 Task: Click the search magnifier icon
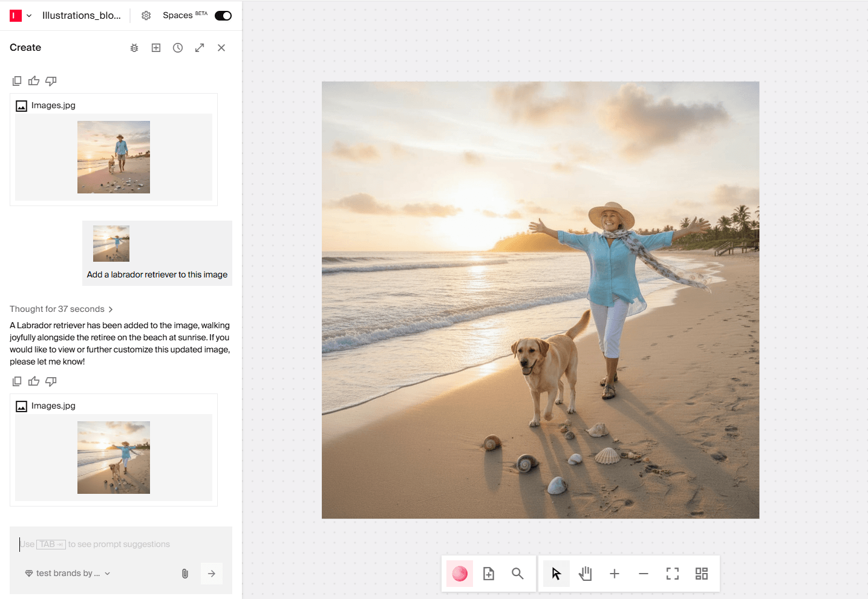click(517, 574)
